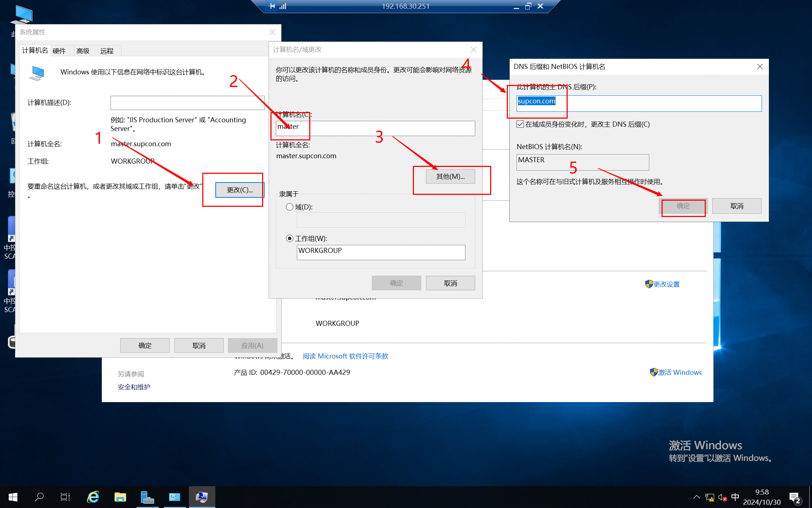Click the 其他(M)... button
812x508 pixels.
pos(450,176)
